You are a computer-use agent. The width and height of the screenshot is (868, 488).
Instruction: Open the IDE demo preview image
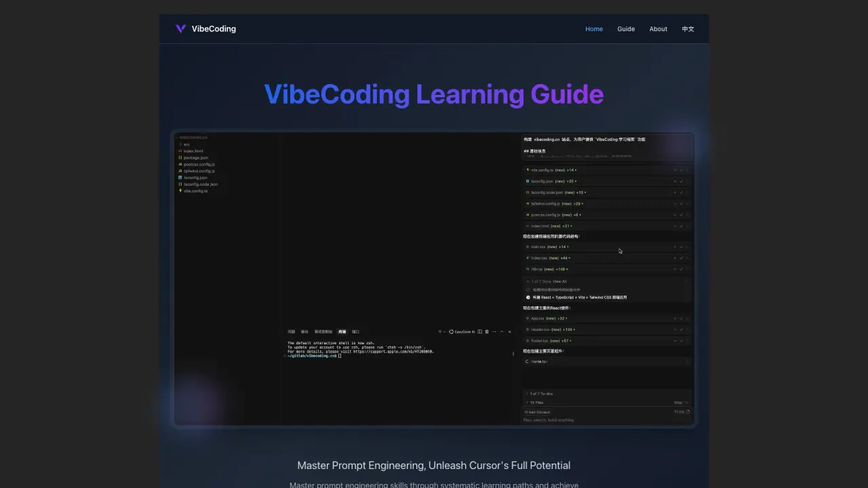point(434,279)
